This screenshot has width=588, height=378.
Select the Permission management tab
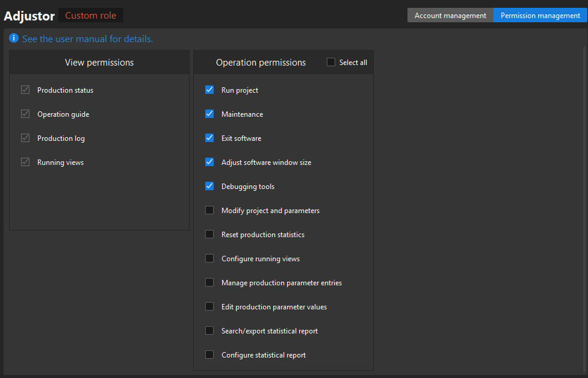pyautogui.click(x=540, y=16)
